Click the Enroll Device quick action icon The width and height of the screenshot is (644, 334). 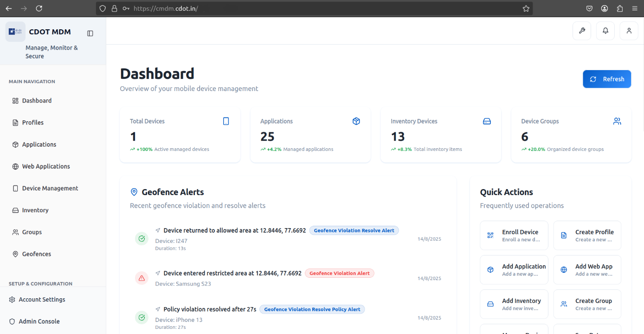click(490, 235)
